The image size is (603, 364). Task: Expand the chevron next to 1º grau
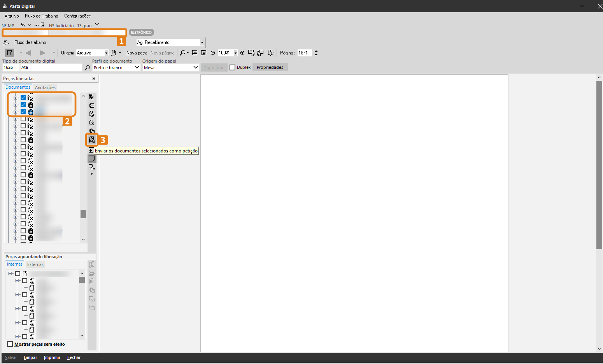97,25
